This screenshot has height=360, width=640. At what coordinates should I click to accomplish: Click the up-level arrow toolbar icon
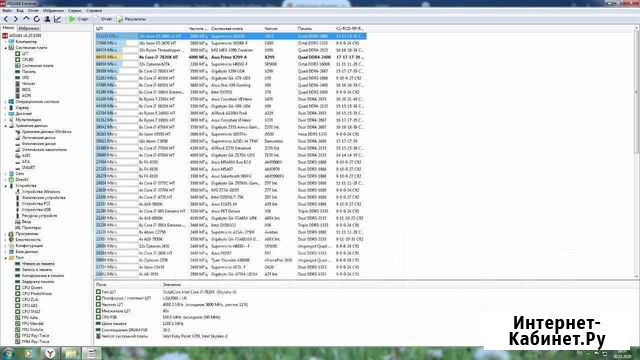[26, 19]
